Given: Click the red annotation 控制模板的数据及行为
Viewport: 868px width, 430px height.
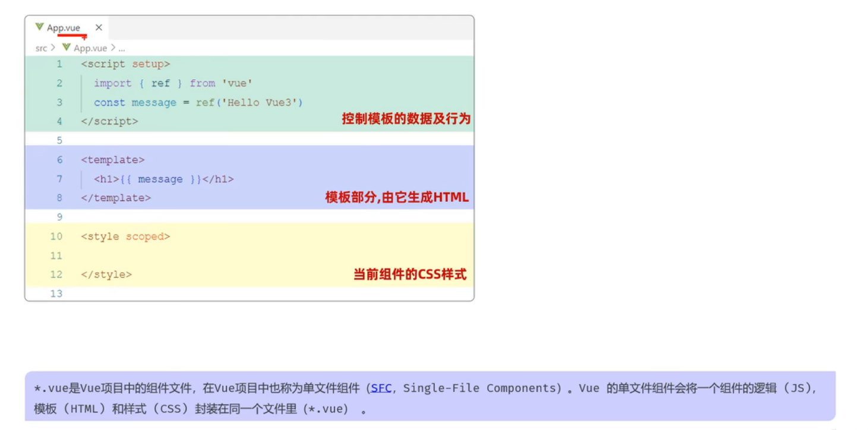Looking at the screenshot, I should [406, 119].
